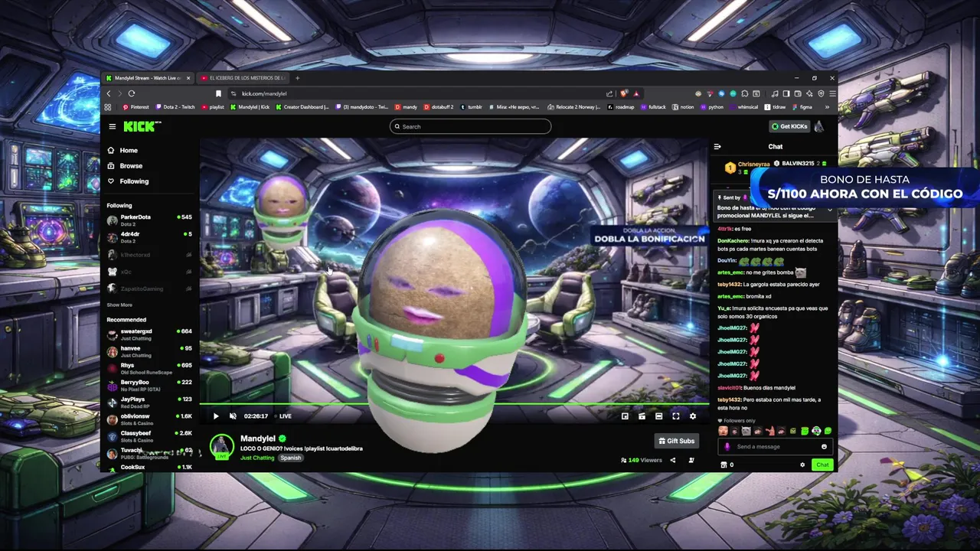Image resolution: width=980 pixels, height=551 pixels.
Task: Click the Kick search field
Action: tap(470, 126)
